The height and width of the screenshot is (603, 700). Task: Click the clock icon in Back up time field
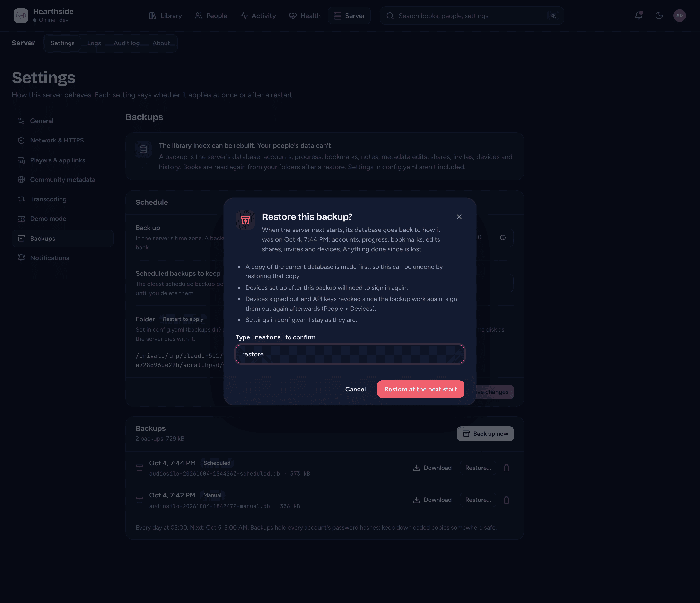pyautogui.click(x=503, y=238)
